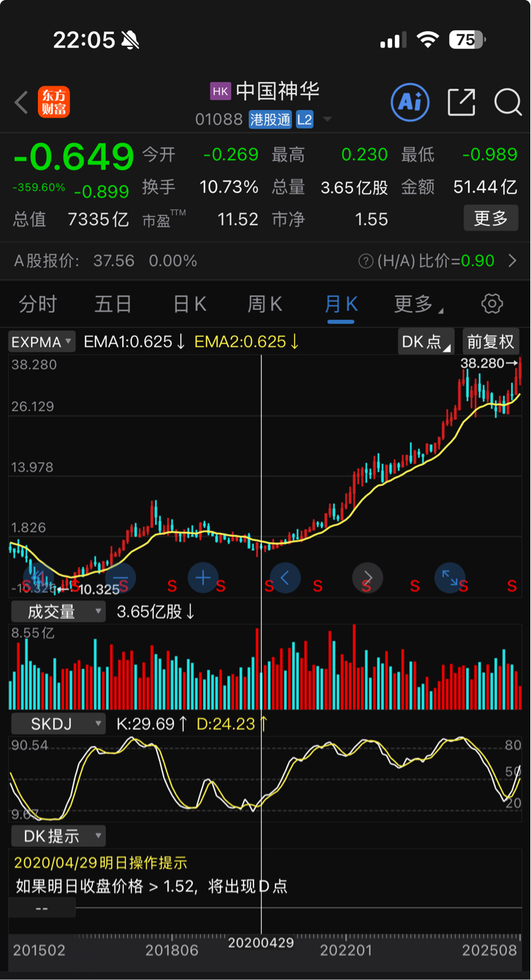
Task: Tap the battery indicator in status bar
Action: (x=467, y=40)
